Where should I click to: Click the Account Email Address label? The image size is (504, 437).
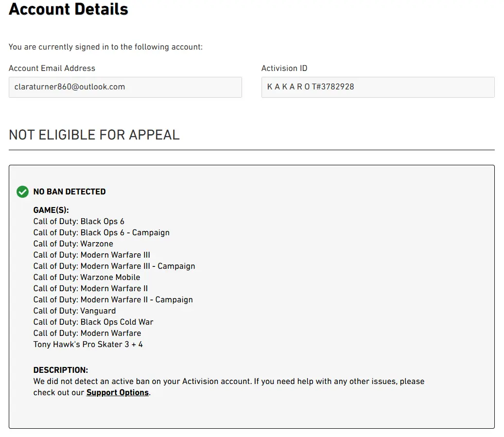52,68
